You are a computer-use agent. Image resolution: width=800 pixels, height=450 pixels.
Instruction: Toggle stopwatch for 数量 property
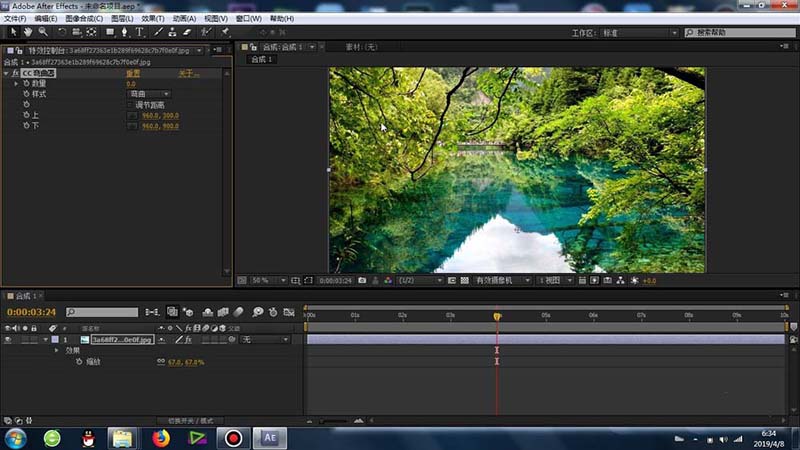click(26, 84)
